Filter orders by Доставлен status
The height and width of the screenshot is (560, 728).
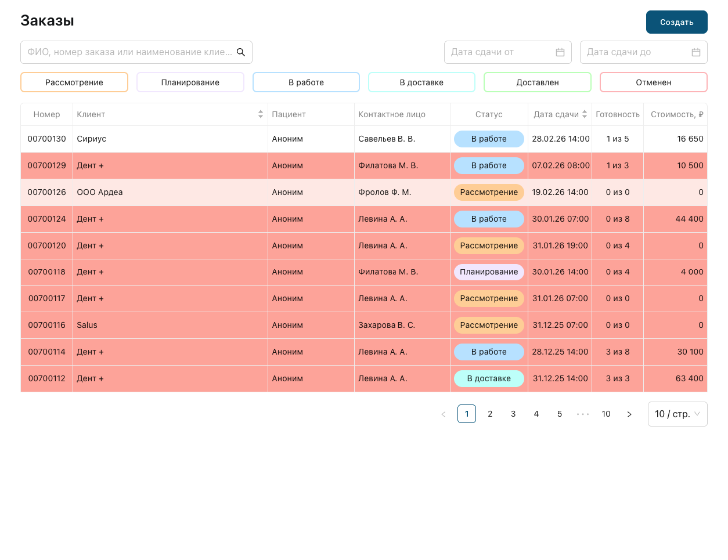[537, 82]
